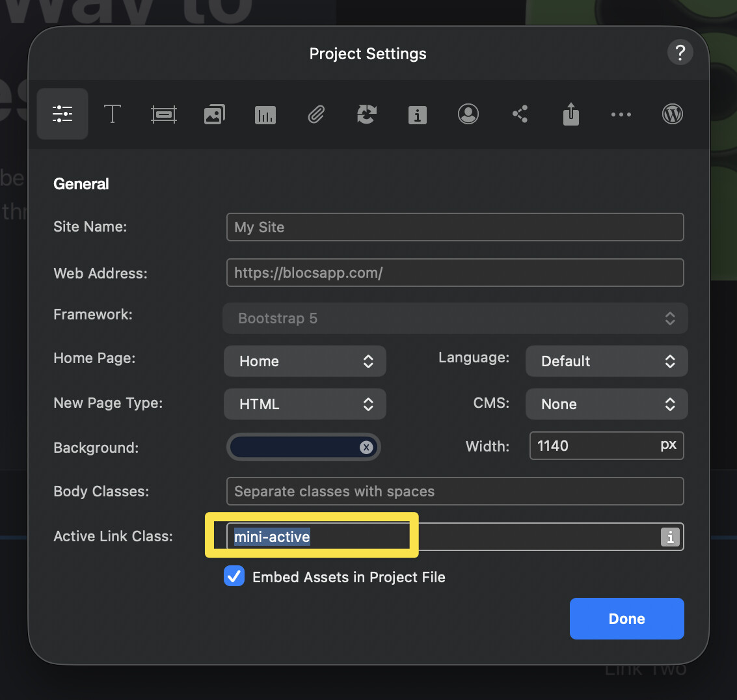
Task: Select the analytics bar chart tab
Action: tap(265, 115)
